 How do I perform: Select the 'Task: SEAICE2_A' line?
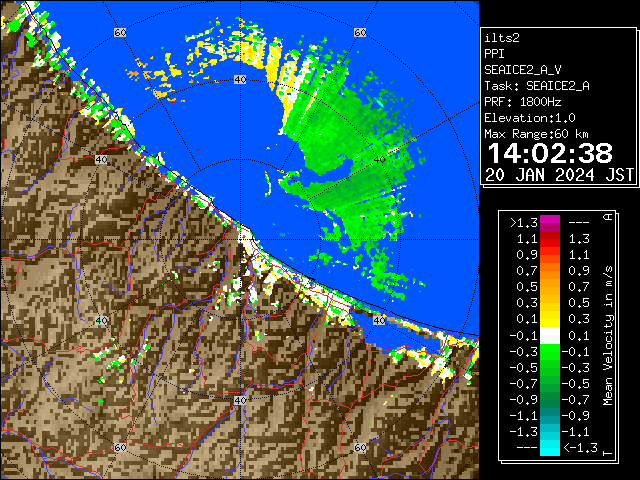pyautogui.click(x=536, y=86)
